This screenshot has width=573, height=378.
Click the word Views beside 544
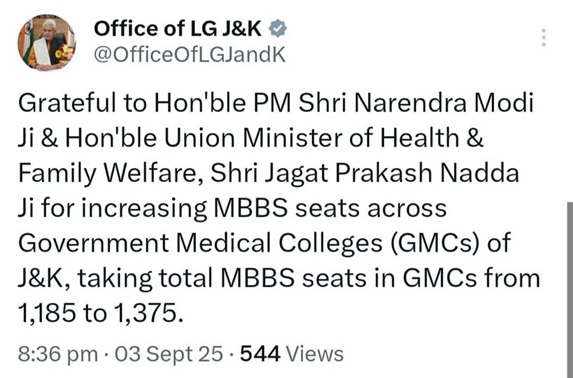click(315, 354)
